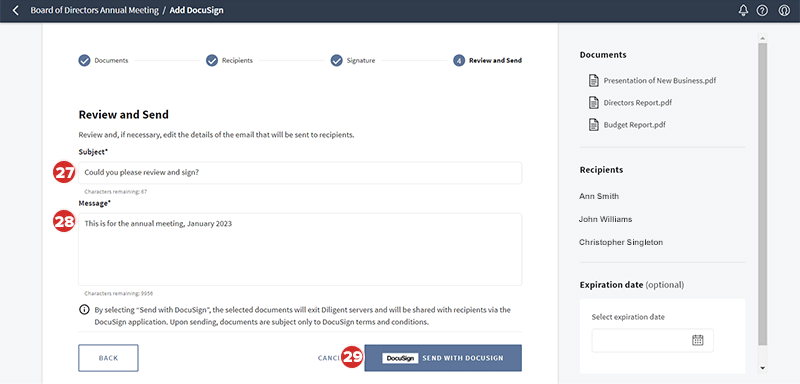The width and height of the screenshot is (800, 384).
Task: Click the Back button
Action: [108, 358]
